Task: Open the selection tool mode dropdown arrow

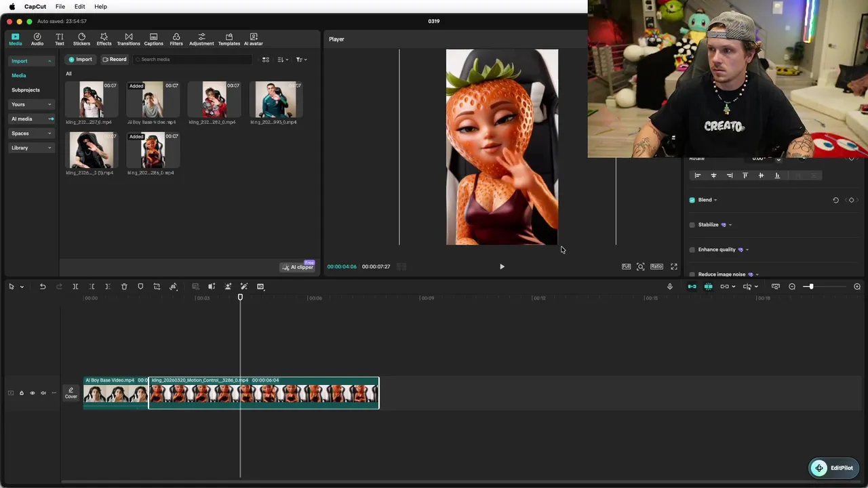Action: pyautogui.click(x=22, y=287)
